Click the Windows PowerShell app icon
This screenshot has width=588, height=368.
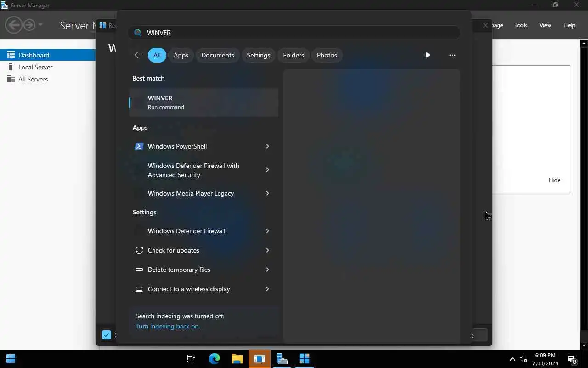[139, 146]
